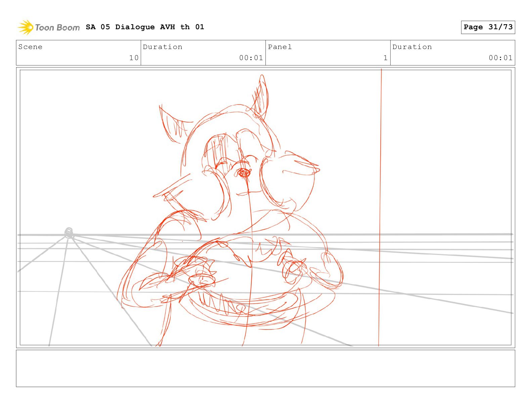Click the panel 'Duration' label next to Panel

pos(412,47)
